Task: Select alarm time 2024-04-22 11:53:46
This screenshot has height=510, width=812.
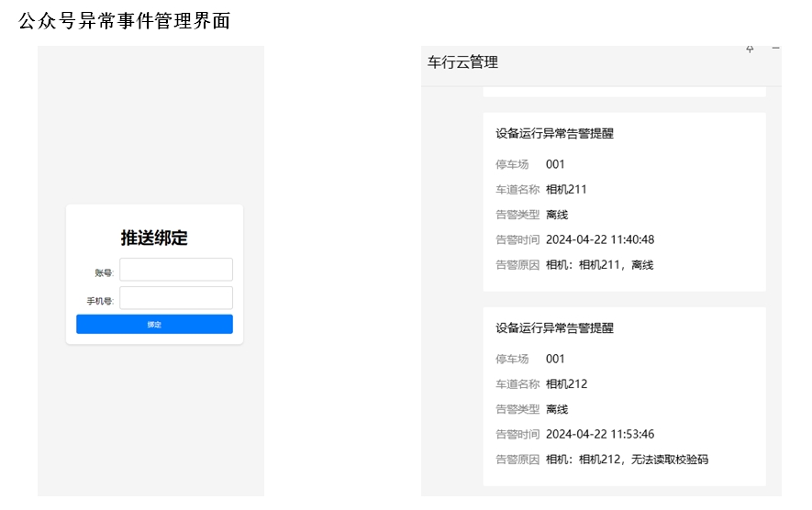Action: pyautogui.click(x=599, y=435)
